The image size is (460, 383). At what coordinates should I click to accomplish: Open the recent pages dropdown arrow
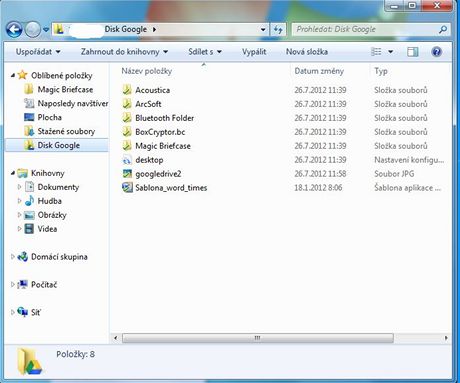point(46,30)
